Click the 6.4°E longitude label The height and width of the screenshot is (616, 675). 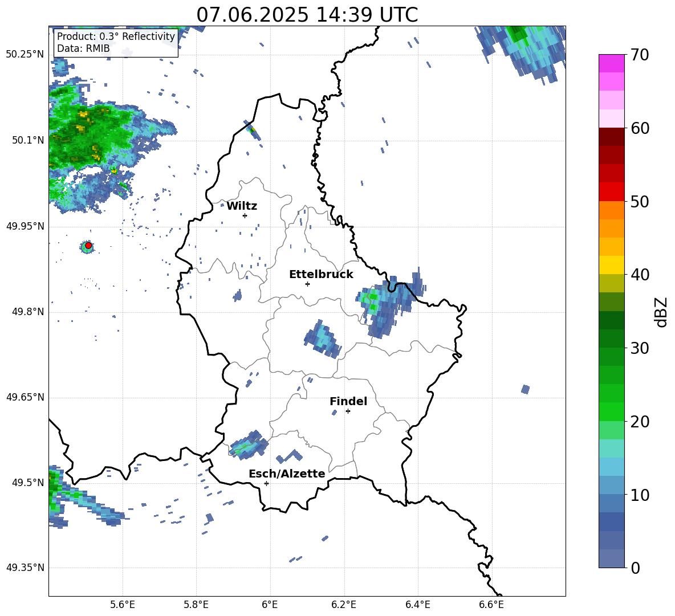(417, 605)
